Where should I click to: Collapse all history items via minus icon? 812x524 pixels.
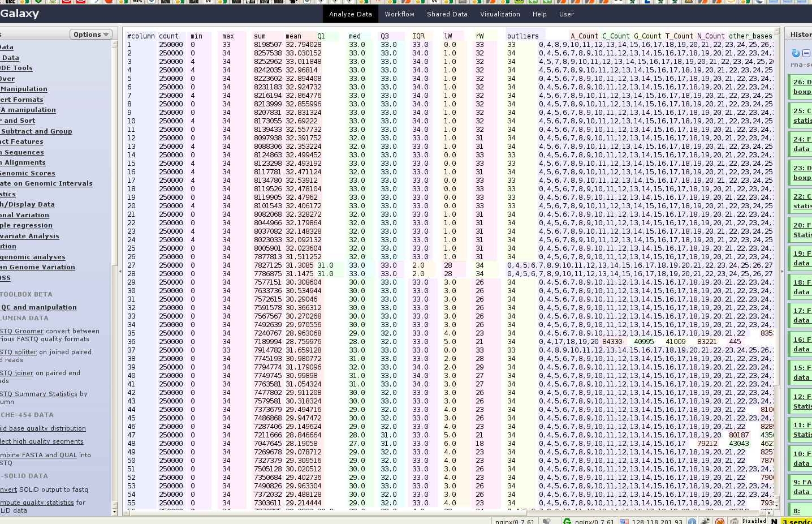point(806,53)
